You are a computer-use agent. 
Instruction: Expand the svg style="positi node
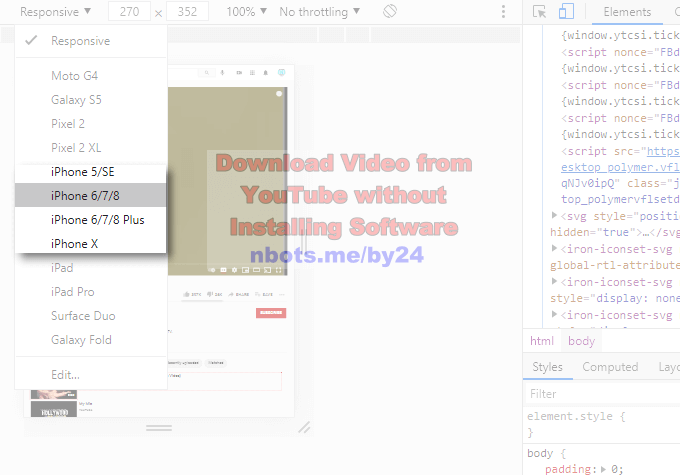click(x=554, y=215)
